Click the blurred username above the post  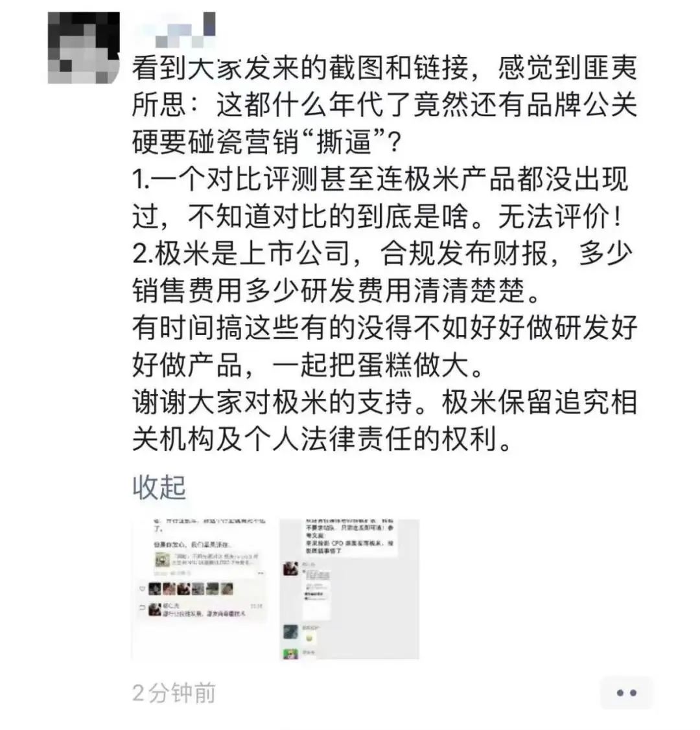[176, 30]
